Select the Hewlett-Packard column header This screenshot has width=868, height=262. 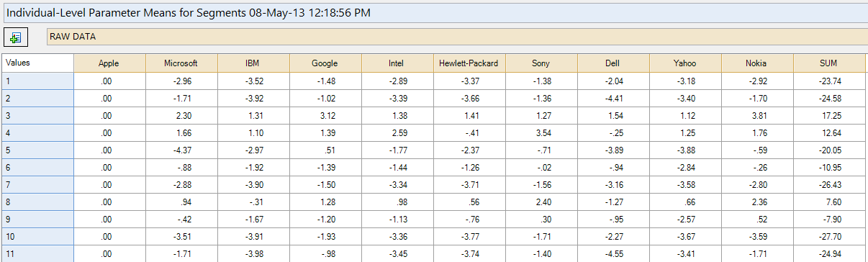469,63
